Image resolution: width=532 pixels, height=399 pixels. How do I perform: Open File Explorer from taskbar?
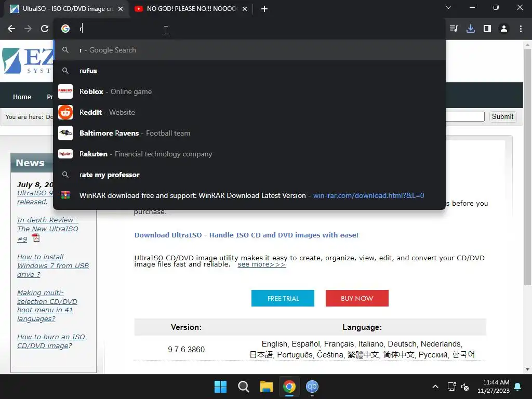tap(267, 387)
